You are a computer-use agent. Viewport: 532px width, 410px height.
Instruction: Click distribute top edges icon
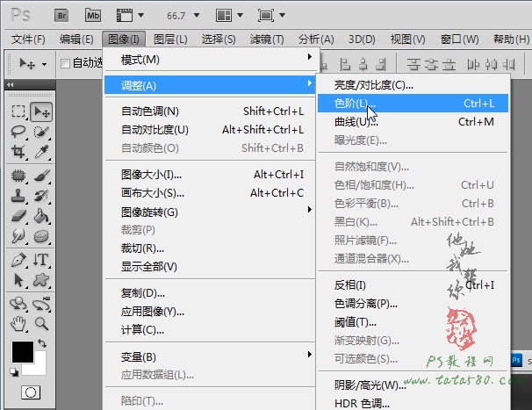pos(413,64)
